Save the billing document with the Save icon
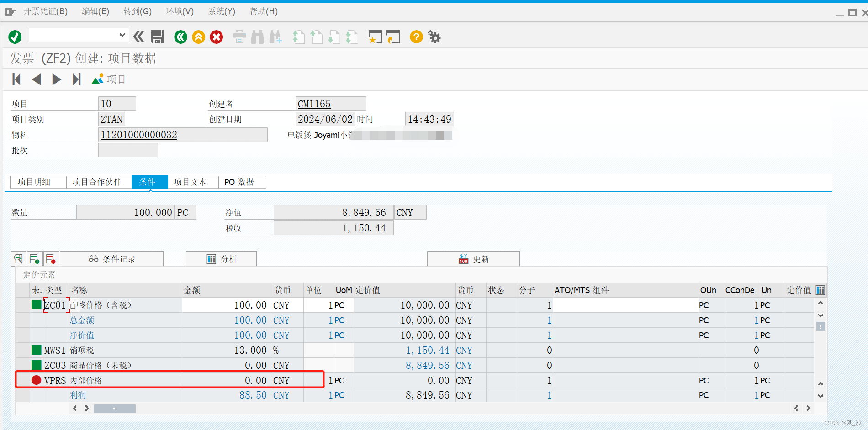 (157, 37)
